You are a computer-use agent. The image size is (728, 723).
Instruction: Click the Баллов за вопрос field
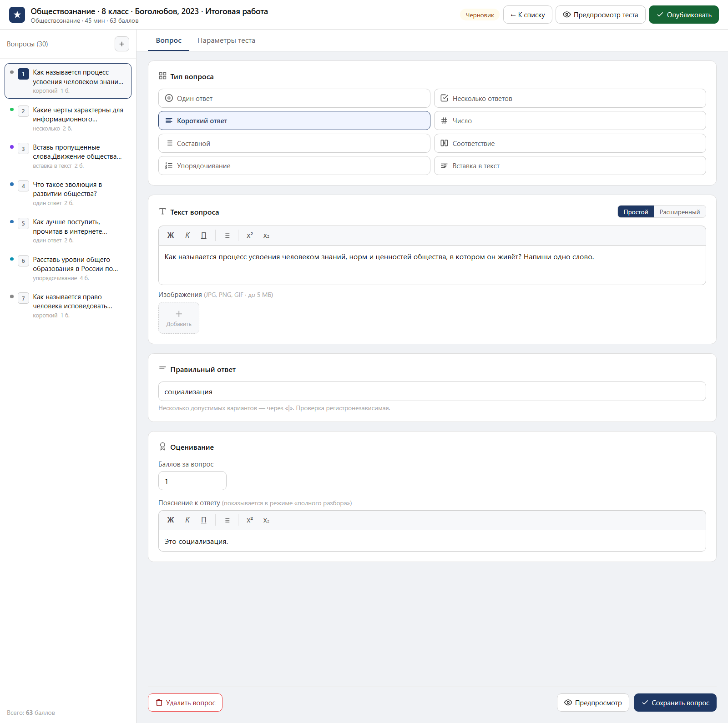(192, 481)
